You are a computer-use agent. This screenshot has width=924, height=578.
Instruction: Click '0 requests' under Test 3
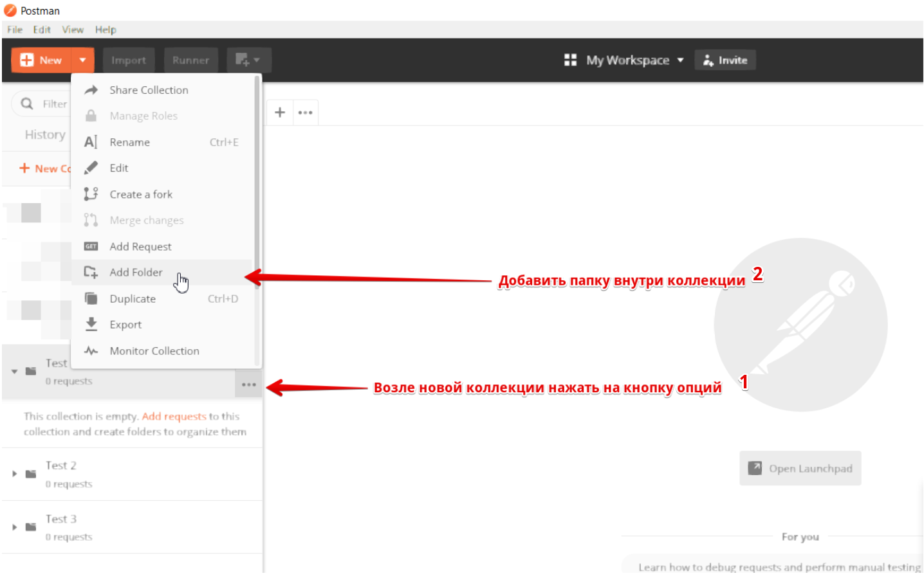click(69, 537)
